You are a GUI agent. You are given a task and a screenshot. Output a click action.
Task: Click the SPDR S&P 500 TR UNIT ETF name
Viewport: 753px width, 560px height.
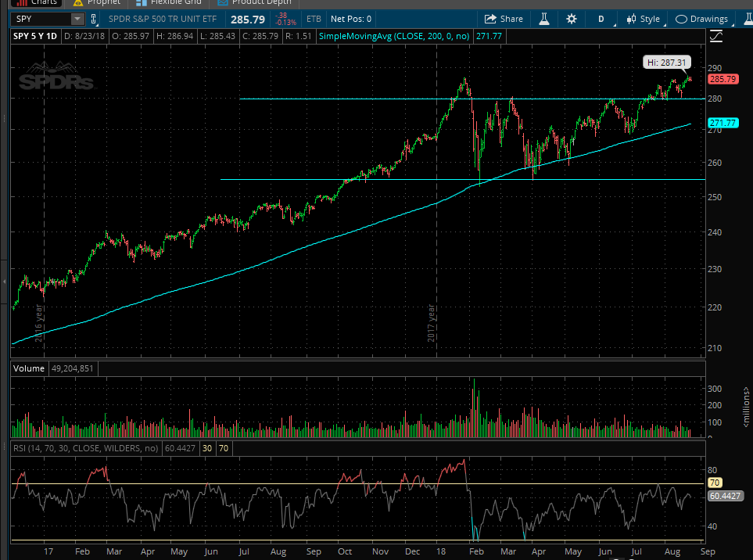163,20
